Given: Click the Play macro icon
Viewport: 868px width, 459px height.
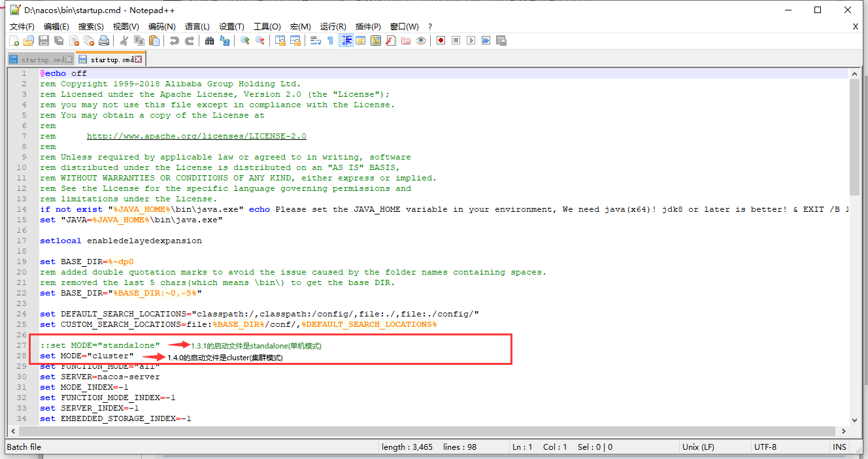Looking at the screenshot, I should tap(471, 41).
